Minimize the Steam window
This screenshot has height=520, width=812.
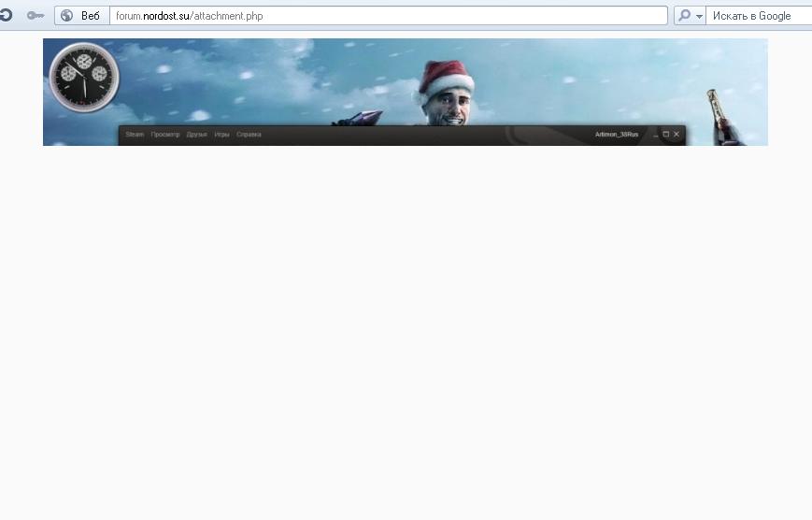click(656, 135)
